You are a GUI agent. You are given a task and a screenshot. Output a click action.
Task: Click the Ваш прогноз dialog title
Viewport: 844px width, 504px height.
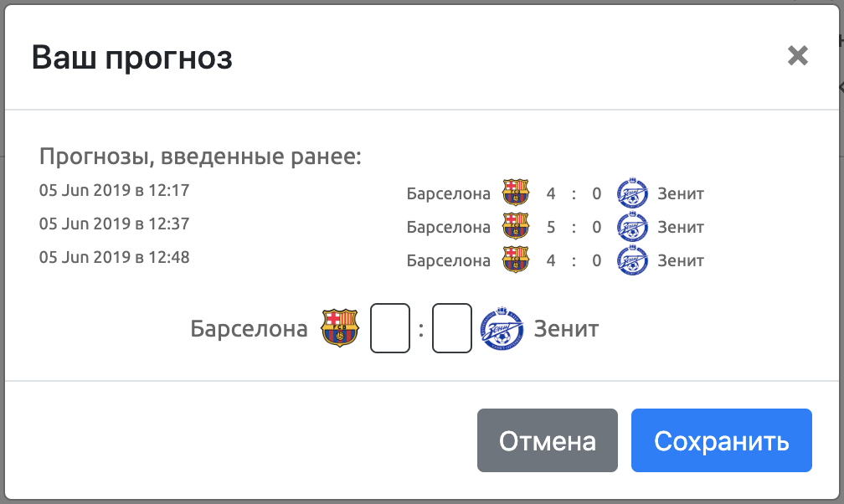pyautogui.click(x=132, y=58)
